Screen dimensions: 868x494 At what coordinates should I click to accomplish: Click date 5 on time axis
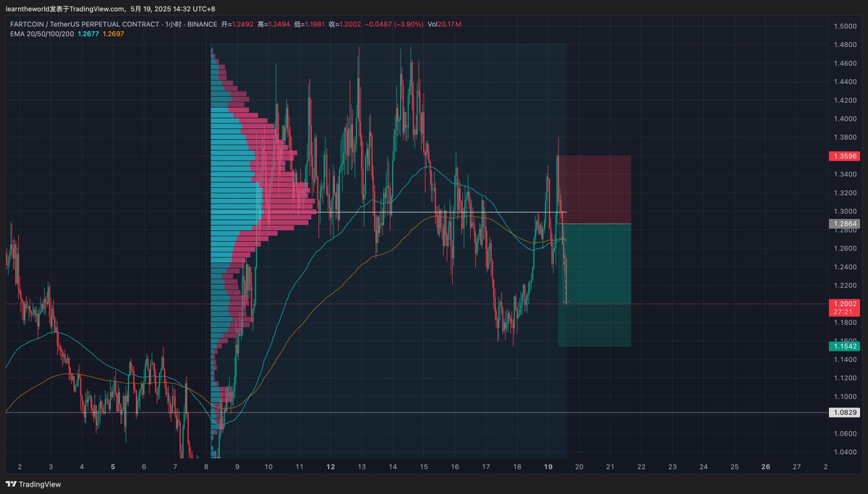(113, 467)
